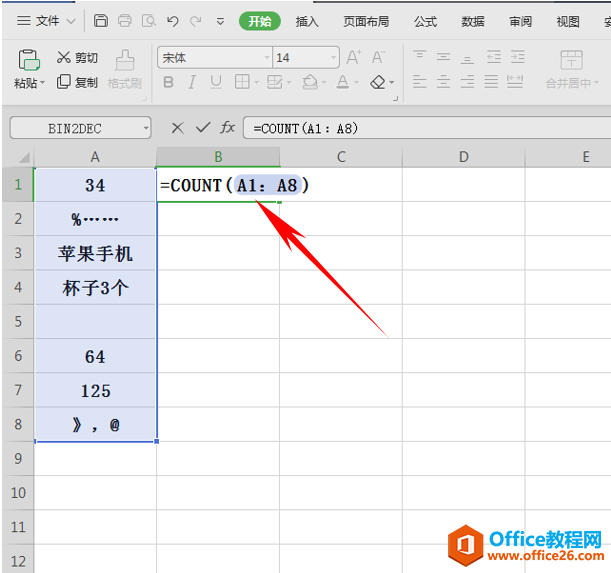Click the Print icon
611x573 pixels.
[125, 21]
